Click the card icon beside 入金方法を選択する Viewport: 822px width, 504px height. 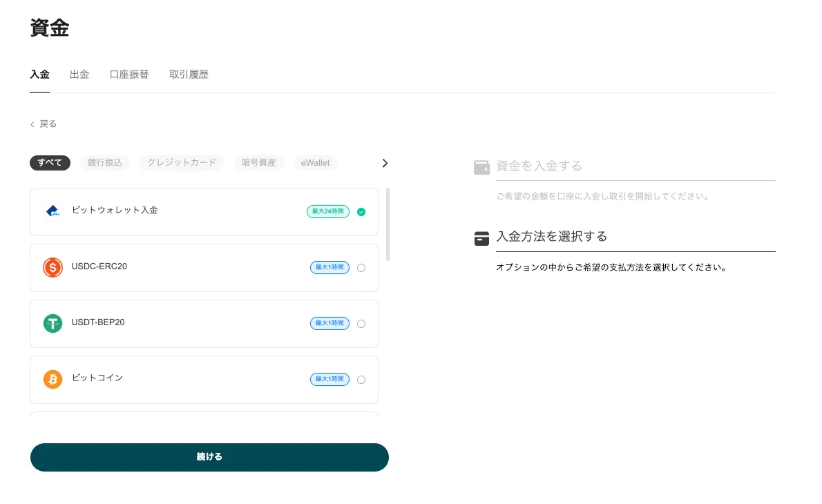tap(481, 238)
